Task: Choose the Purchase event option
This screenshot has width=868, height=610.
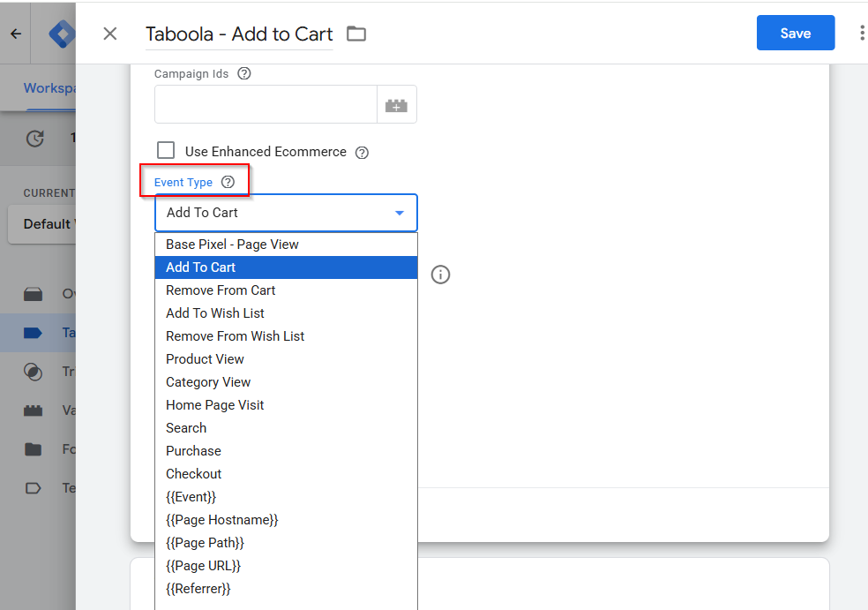Action: tap(286, 451)
